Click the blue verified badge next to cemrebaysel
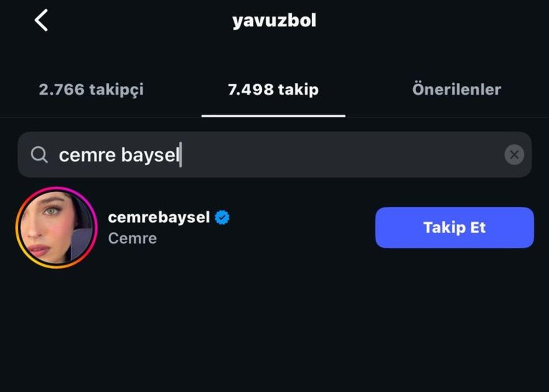The height and width of the screenshot is (392, 549). [x=222, y=217]
